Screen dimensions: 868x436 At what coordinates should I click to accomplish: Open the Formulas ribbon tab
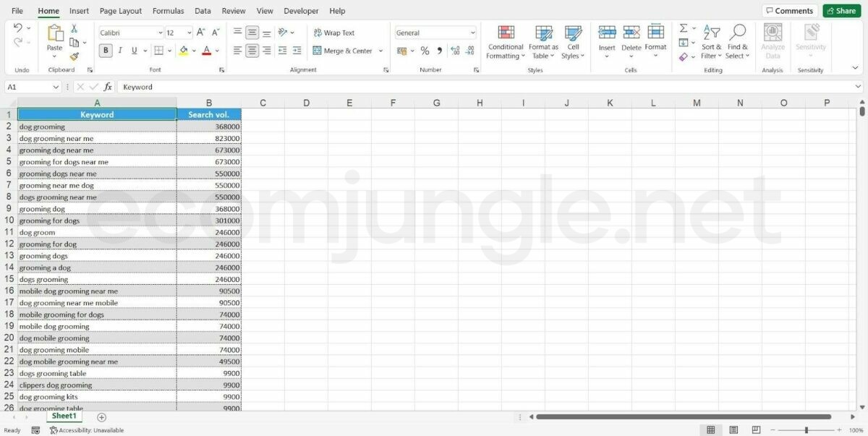click(168, 11)
